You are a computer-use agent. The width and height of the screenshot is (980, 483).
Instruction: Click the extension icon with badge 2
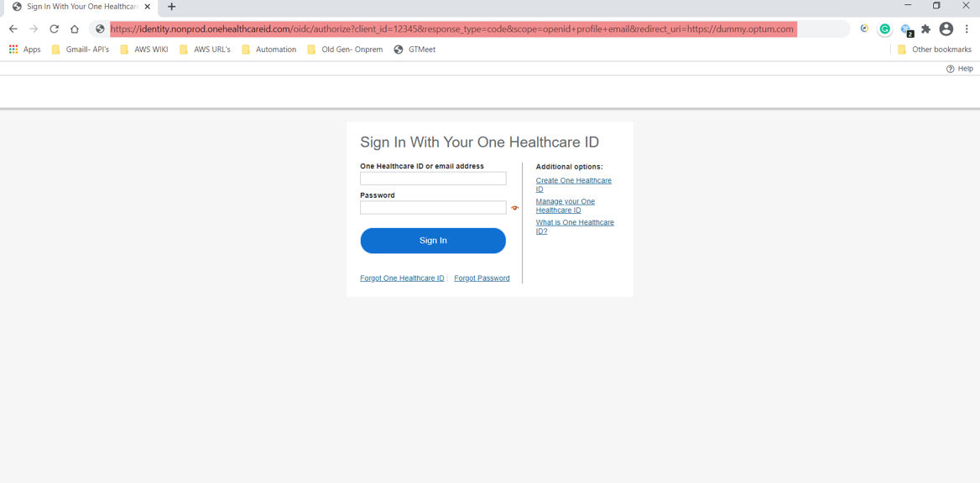907,29
